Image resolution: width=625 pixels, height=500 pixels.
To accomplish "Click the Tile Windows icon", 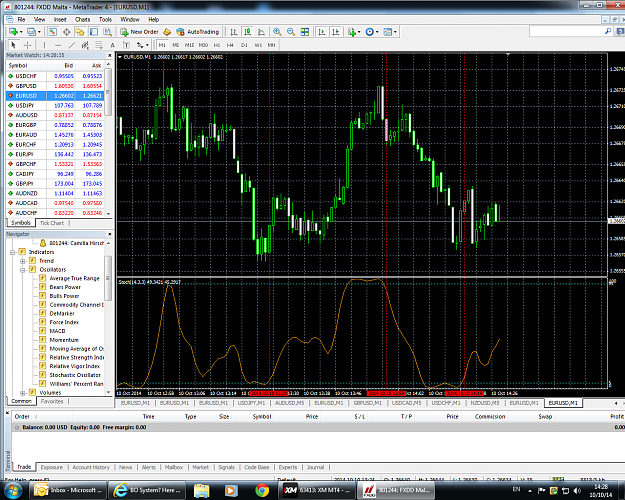I will pos(305,32).
